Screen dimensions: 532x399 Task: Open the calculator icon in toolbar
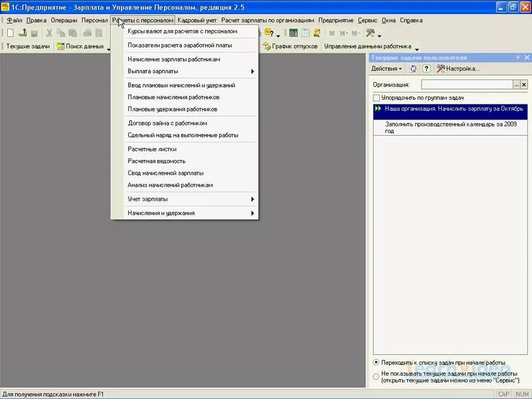click(294, 33)
